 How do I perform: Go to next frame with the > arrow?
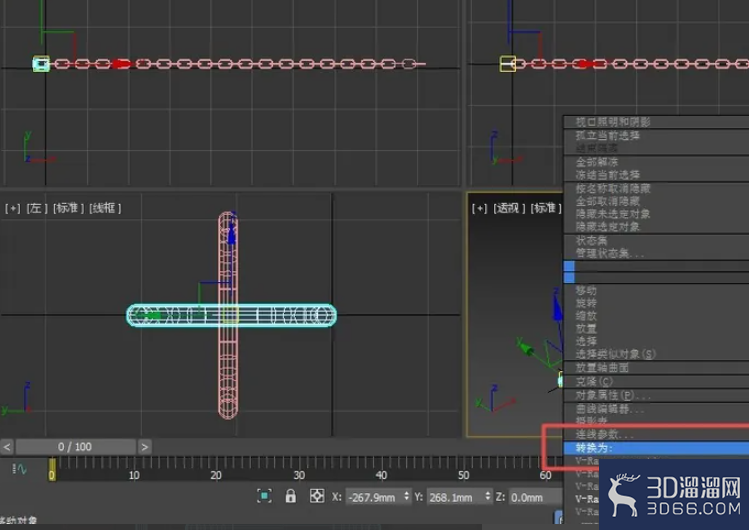(145, 447)
